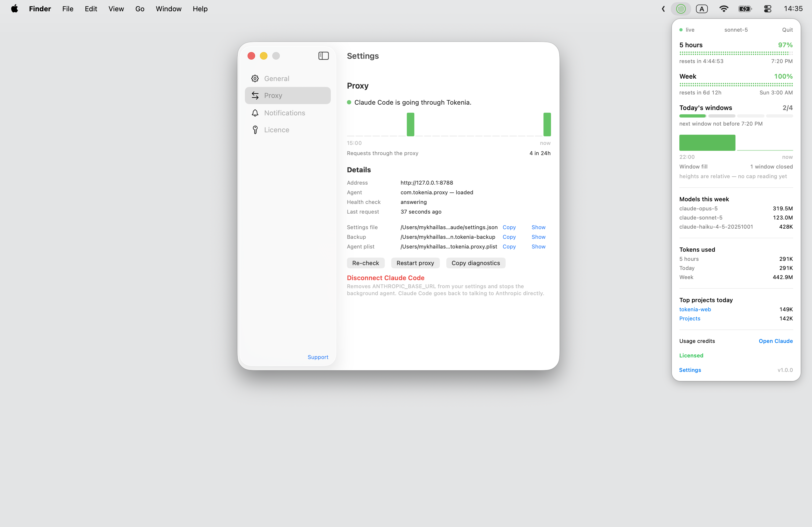Click the battery status icon
Screen dimensions: 812x527
[x=745, y=9]
